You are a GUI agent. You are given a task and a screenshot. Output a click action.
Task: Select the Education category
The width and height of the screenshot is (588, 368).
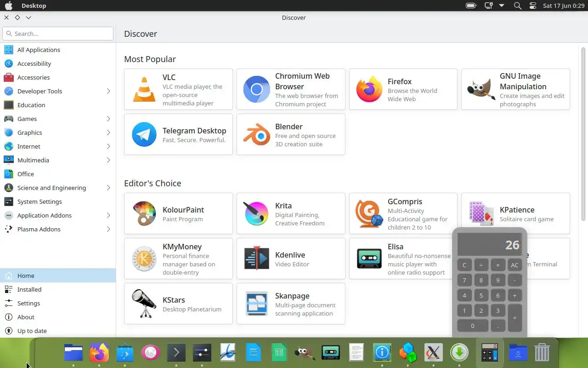point(58,105)
